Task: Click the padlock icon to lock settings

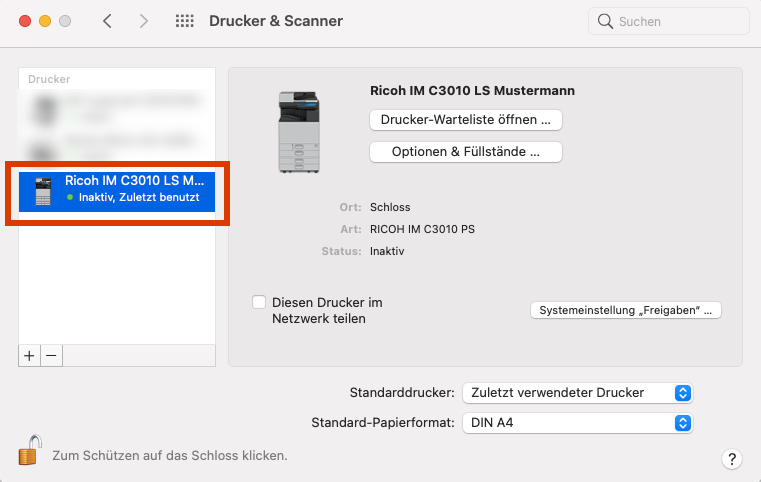Action: click(x=30, y=450)
